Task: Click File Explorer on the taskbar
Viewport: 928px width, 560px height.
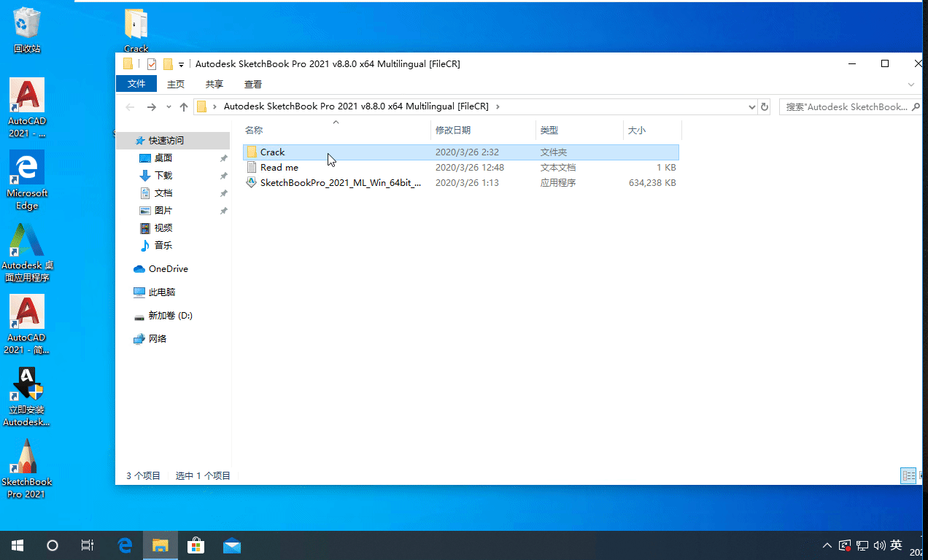Action: pyautogui.click(x=161, y=545)
